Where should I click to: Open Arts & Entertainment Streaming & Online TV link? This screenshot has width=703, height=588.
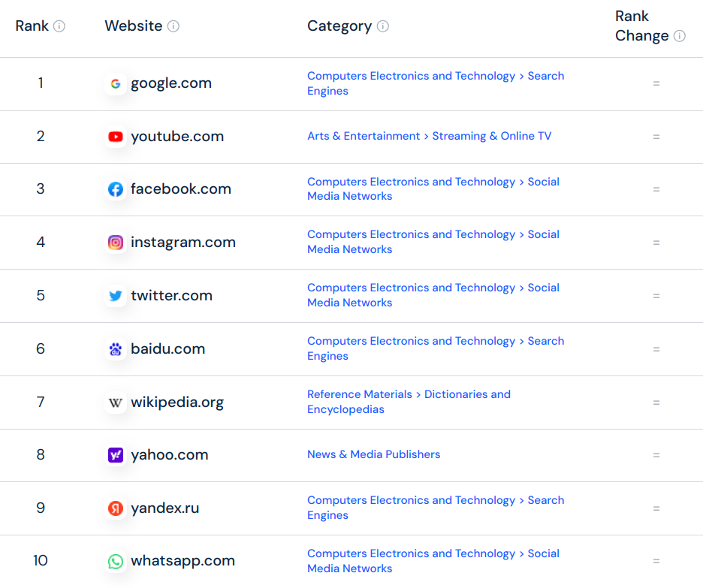pyautogui.click(x=429, y=136)
